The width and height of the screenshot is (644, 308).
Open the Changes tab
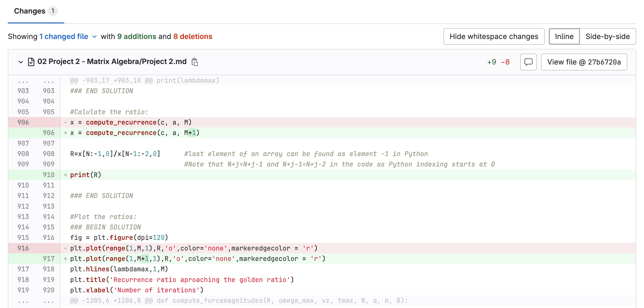pyautogui.click(x=30, y=11)
